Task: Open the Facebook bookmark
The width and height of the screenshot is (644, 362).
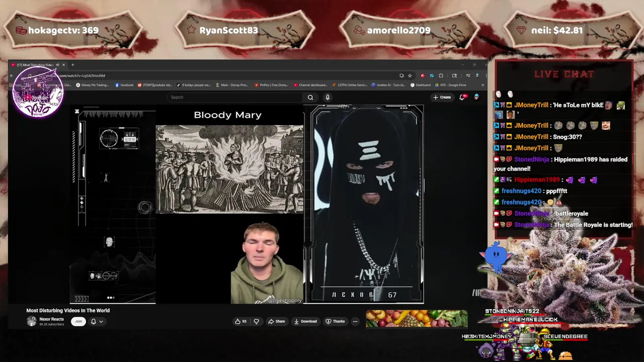Action: click(x=124, y=85)
